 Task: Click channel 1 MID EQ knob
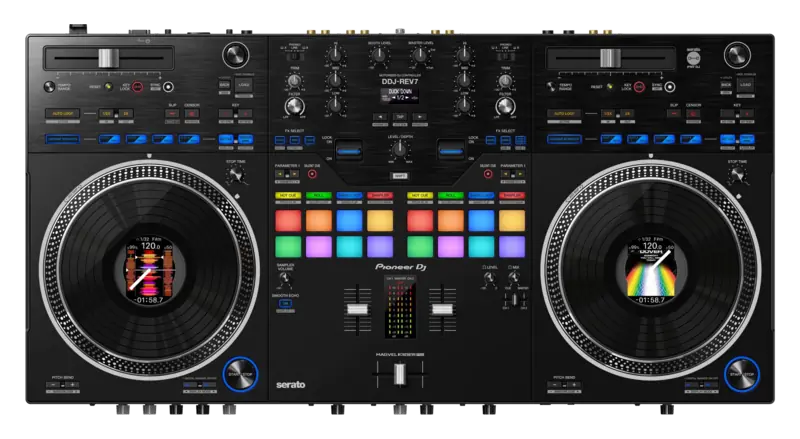(x=335, y=80)
